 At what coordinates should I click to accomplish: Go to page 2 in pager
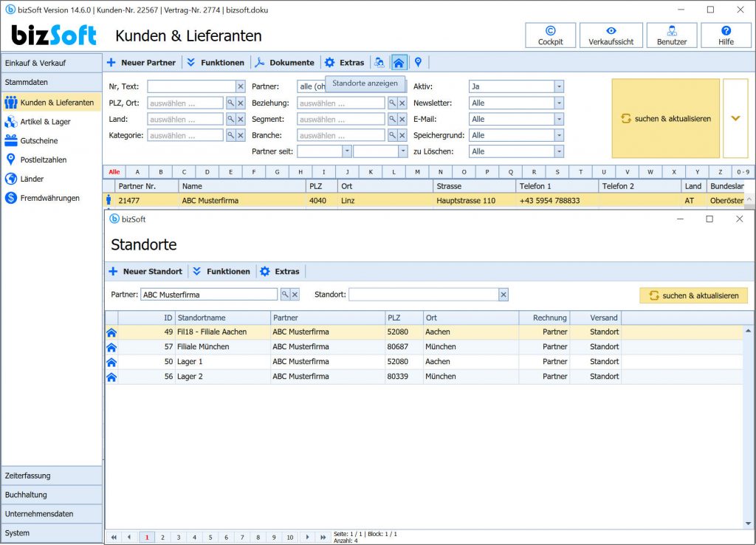163,538
